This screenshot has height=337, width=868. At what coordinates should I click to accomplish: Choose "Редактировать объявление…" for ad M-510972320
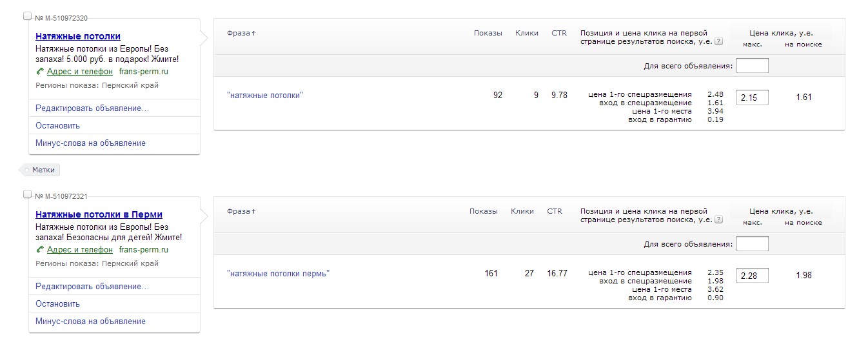[x=92, y=108]
